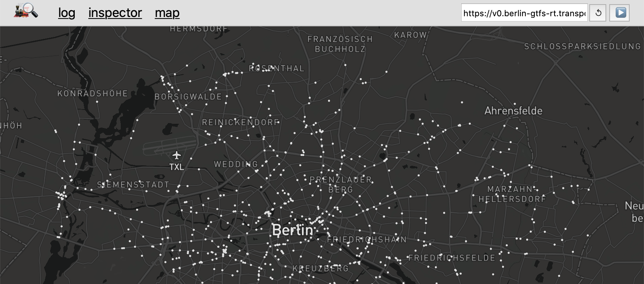Focus the GTFS-RT feed URL field
644x284 pixels.
[524, 13]
